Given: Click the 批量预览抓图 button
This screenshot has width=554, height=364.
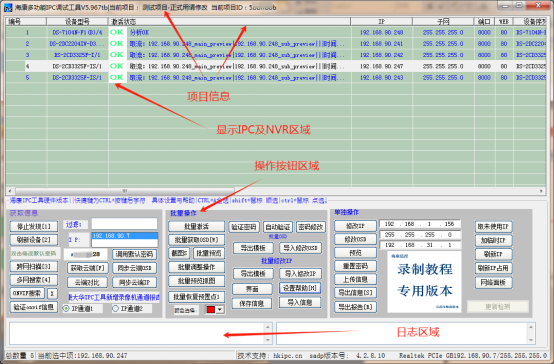Looking at the screenshot, I should [196, 281].
